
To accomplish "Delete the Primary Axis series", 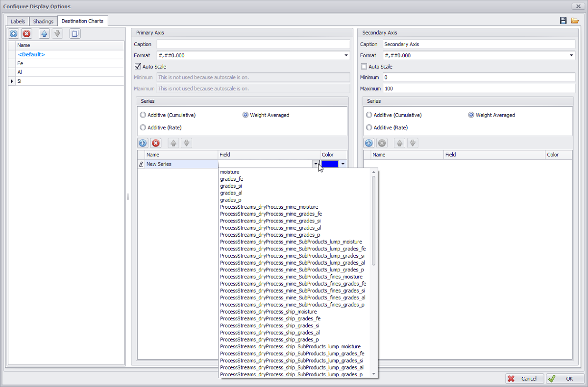I will coord(156,143).
